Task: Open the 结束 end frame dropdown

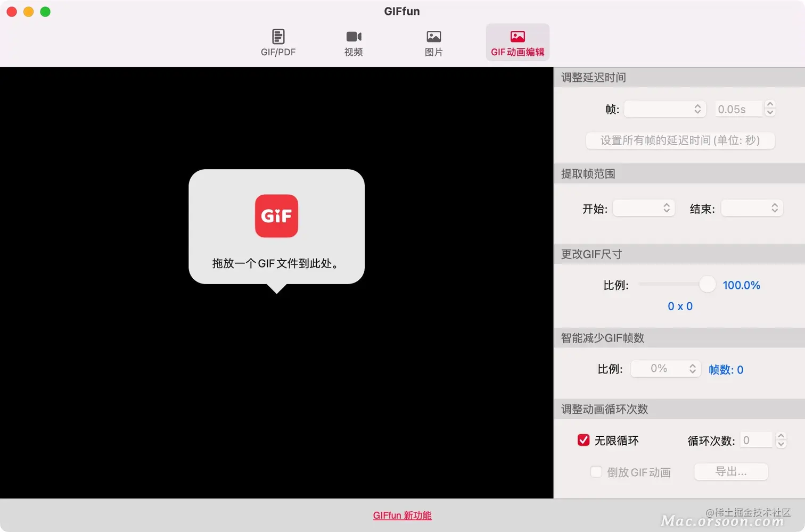Action: coord(752,208)
